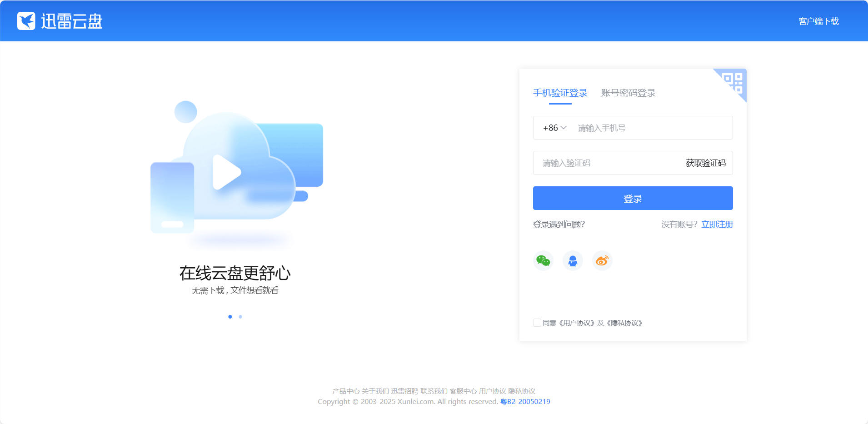
Task: Sign in with WeChat
Action: 544,260
